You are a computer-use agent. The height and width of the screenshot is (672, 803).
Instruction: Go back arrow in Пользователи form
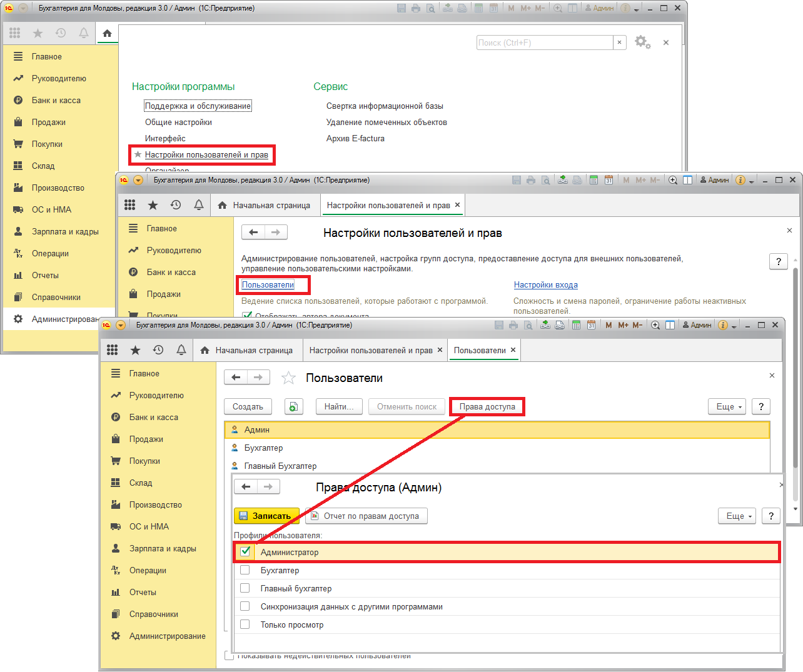[x=236, y=377]
